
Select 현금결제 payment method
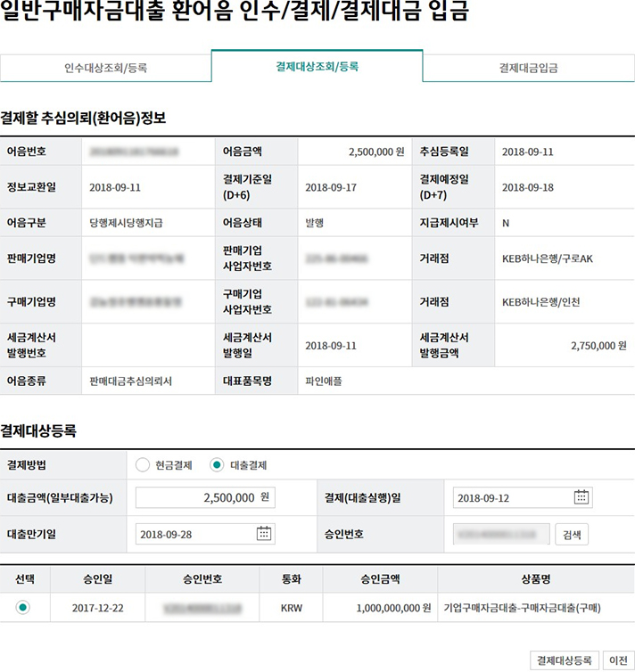coord(143,465)
